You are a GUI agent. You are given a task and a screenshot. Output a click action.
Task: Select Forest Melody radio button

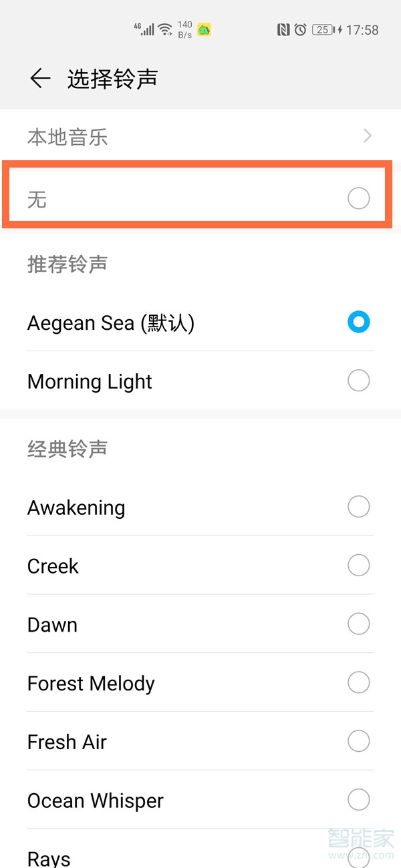tap(359, 683)
